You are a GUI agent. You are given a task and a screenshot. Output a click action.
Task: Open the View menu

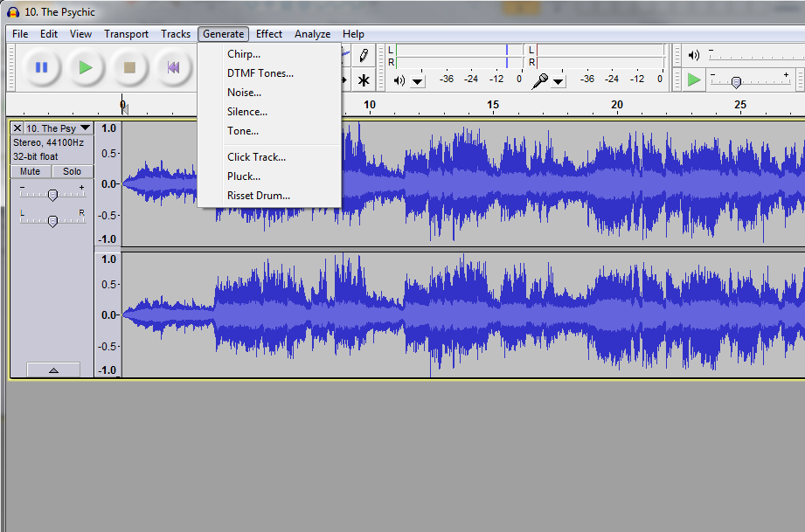coord(80,34)
